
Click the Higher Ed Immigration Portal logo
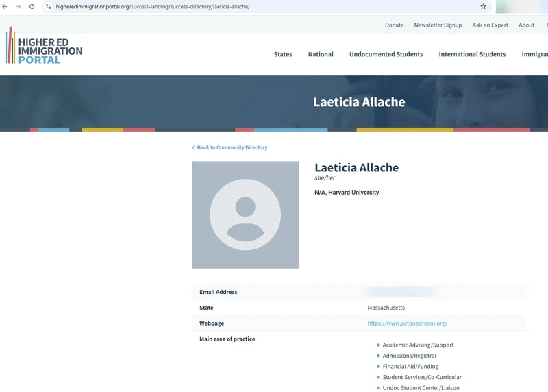[x=45, y=45]
